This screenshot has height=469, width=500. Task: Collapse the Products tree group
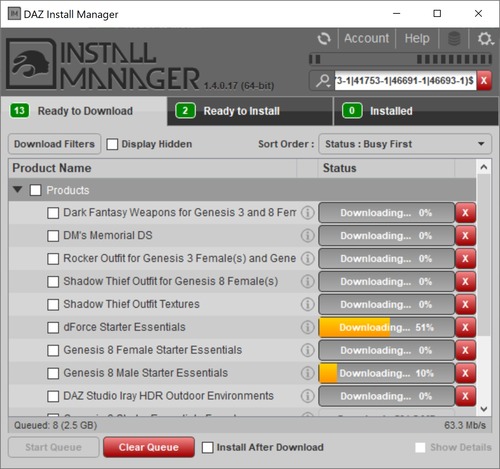(17, 190)
